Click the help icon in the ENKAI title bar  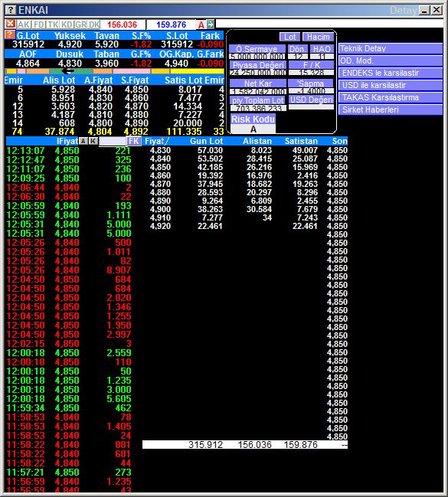pyautogui.click(x=11, y=10)
